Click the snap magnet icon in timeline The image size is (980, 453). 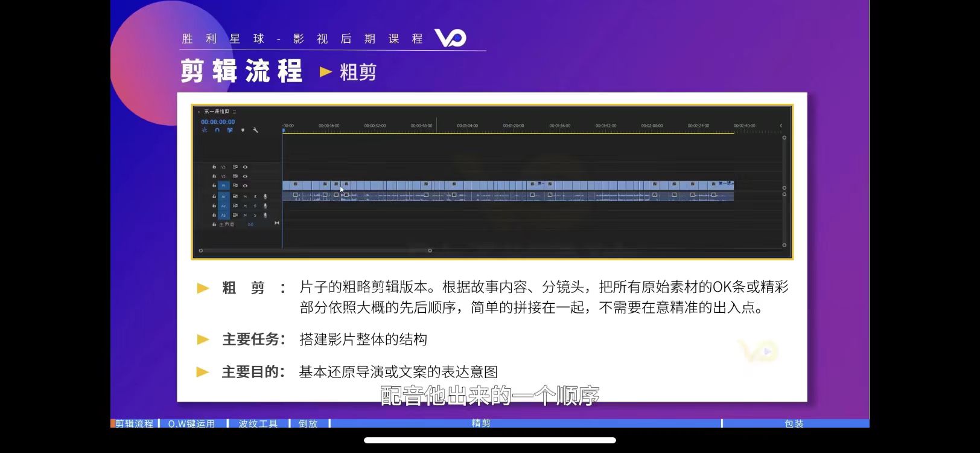[x=217, y=130]
